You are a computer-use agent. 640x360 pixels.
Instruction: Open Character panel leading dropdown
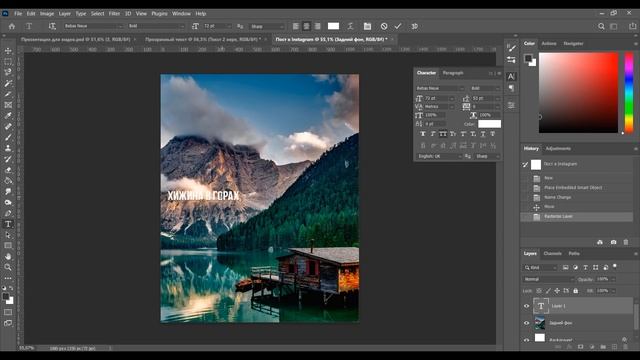498,98
